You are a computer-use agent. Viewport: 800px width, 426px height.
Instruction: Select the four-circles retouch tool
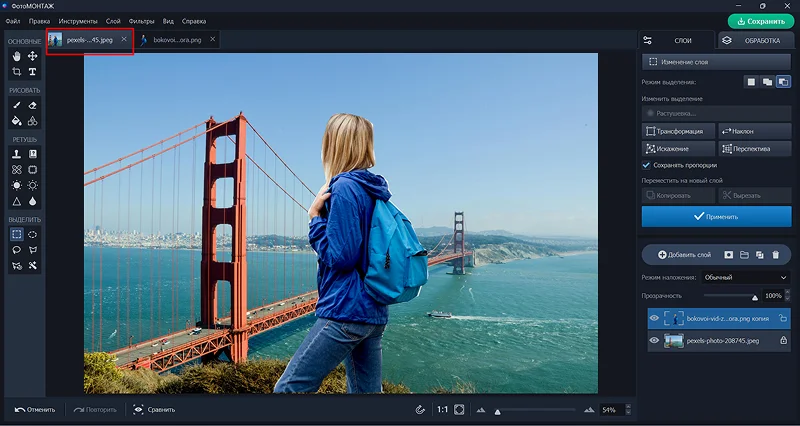click(x=17, y=169)
